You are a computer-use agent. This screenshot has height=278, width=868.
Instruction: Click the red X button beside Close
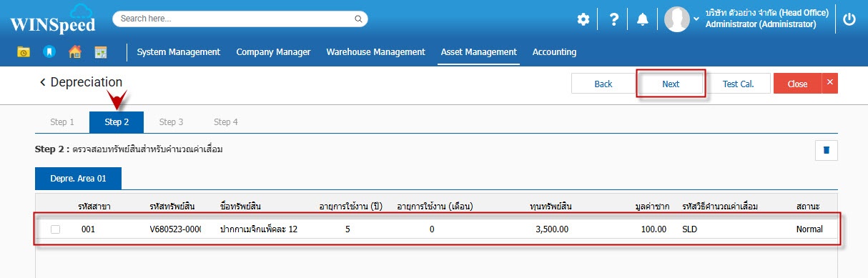[829, 83]
